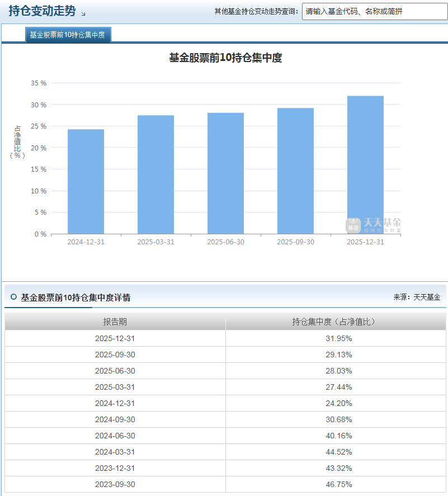Screen dimensions: 448x496
Task: Select table cell 30.68%
Action: point(336,419)
